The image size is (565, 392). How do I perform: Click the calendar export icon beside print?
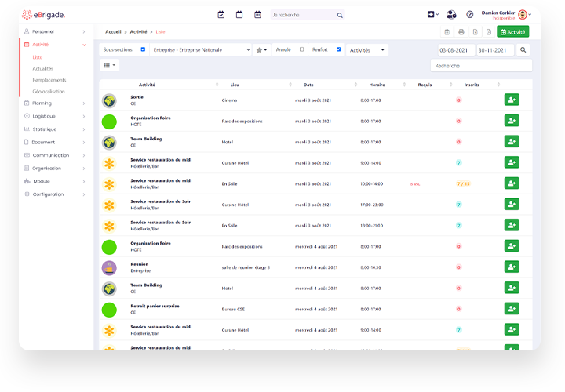[447, 32]
